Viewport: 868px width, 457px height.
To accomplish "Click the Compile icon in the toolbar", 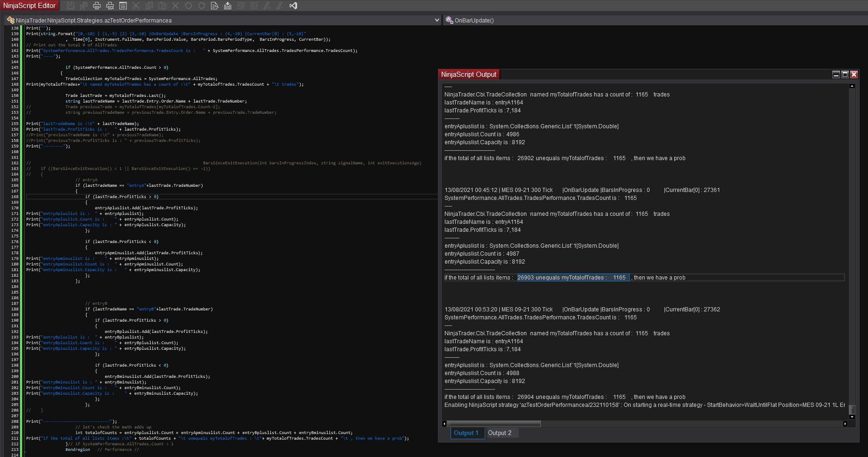I will pyautogui.click(x=227, y=6).
